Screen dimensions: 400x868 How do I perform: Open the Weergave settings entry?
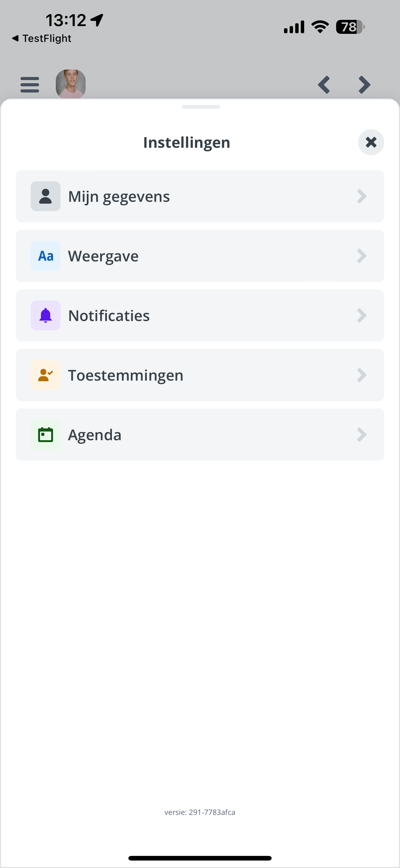point(200,256)
